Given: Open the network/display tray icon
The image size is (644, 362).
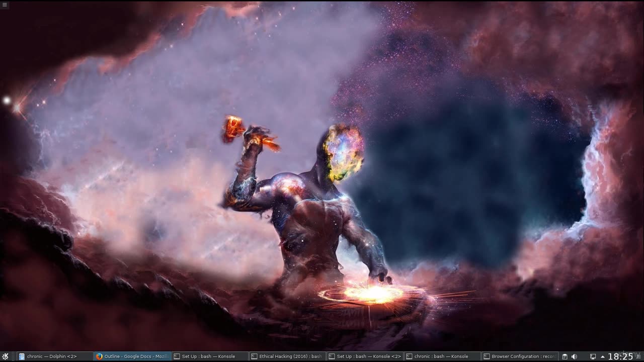Looking at the screenshot, I should click(593, 356).
